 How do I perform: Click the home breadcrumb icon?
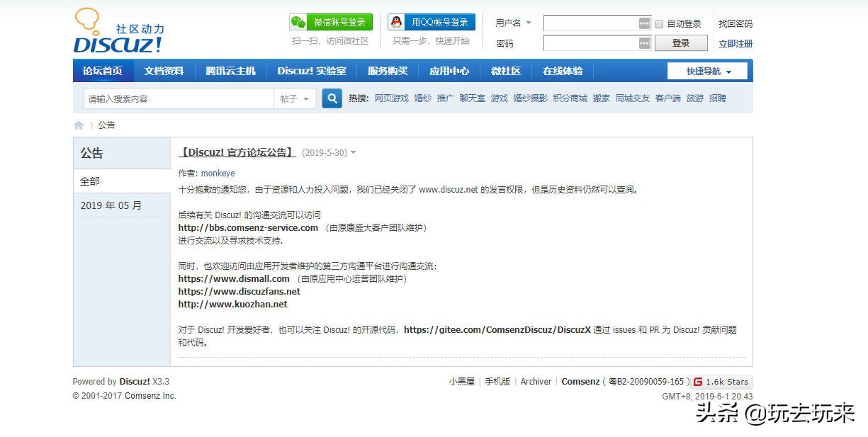click(x=79, y=125)
